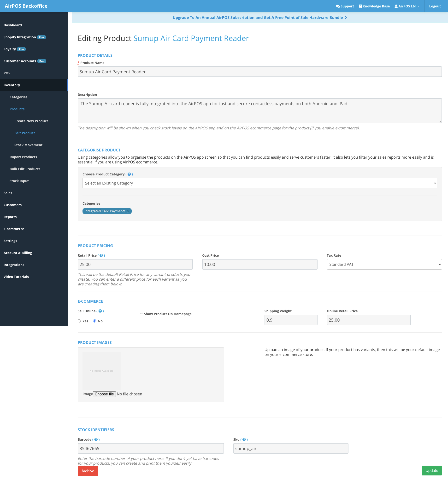This screenshot has height=503, width=448.
Task: Click help icon next to Sell Online
Action: tap(100, 311)
